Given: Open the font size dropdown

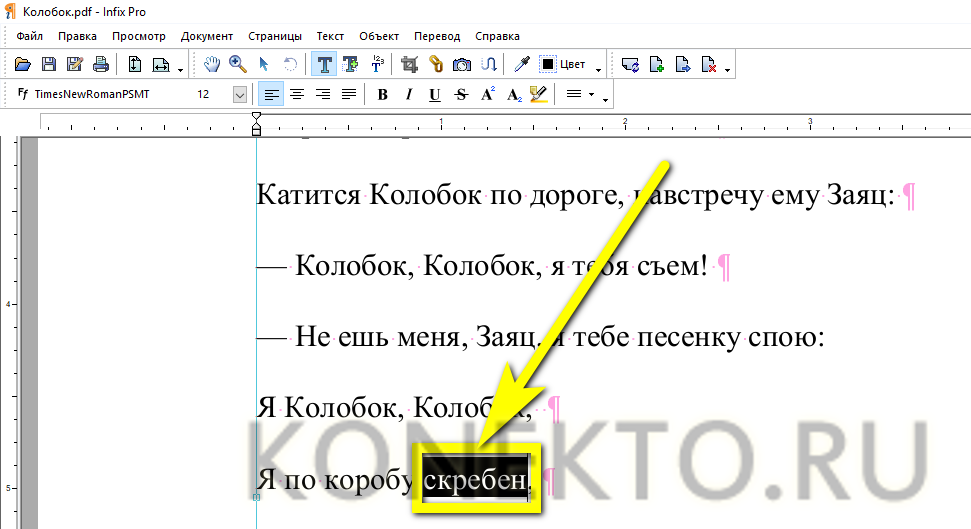Looking at the screenshot, I should [240, 95].
